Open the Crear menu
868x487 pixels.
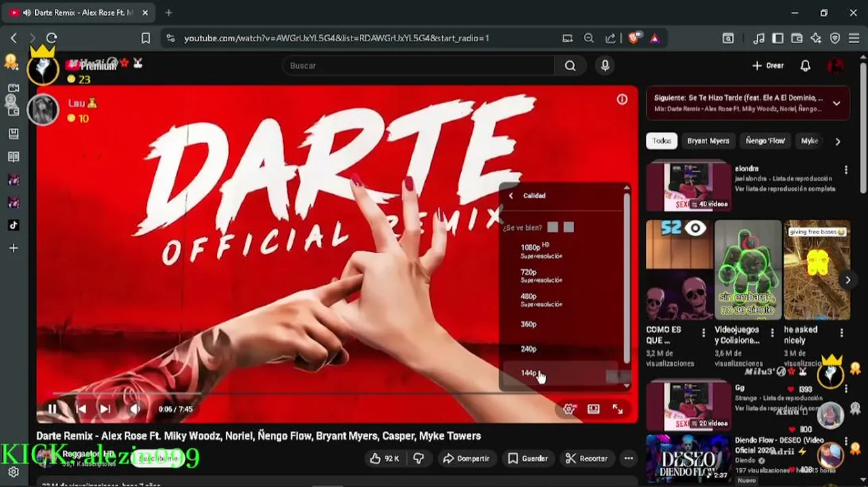(768, 66)
